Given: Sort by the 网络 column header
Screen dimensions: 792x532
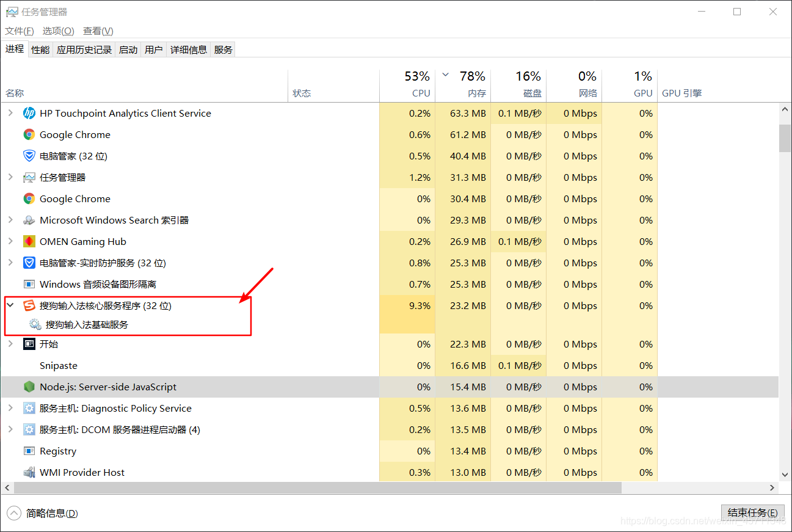Looking at the screenshot, I should tap(574, 86).
